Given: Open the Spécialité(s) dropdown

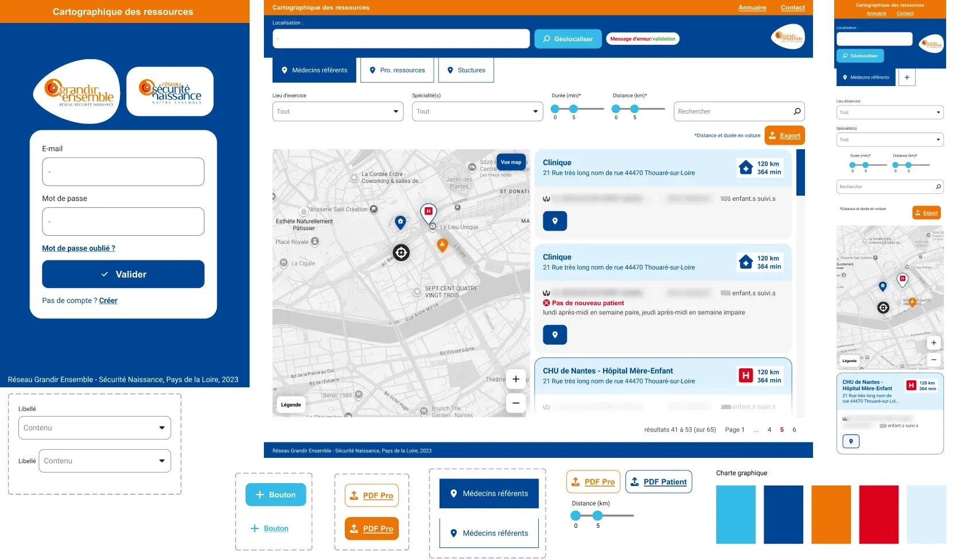Looking at the screenshot, I should coord(477,111).
